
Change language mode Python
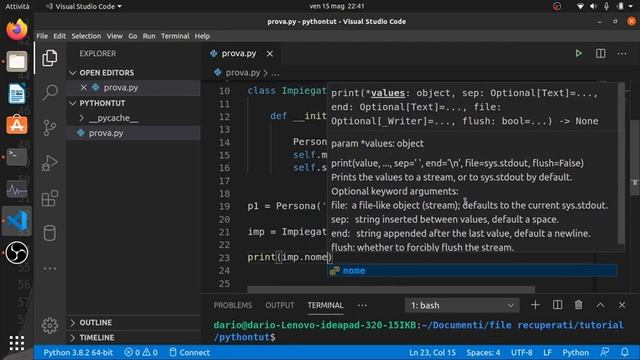coord(576,352)
